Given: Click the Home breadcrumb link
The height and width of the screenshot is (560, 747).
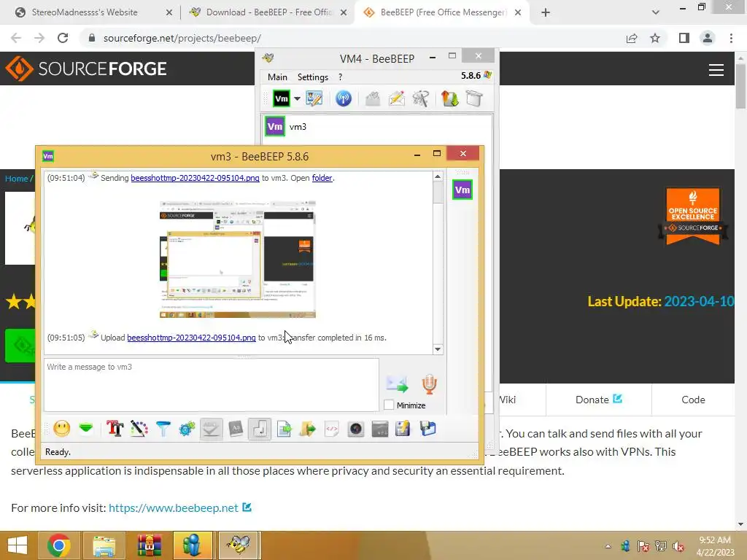Looking at the screenshot, I should (17, 179).
